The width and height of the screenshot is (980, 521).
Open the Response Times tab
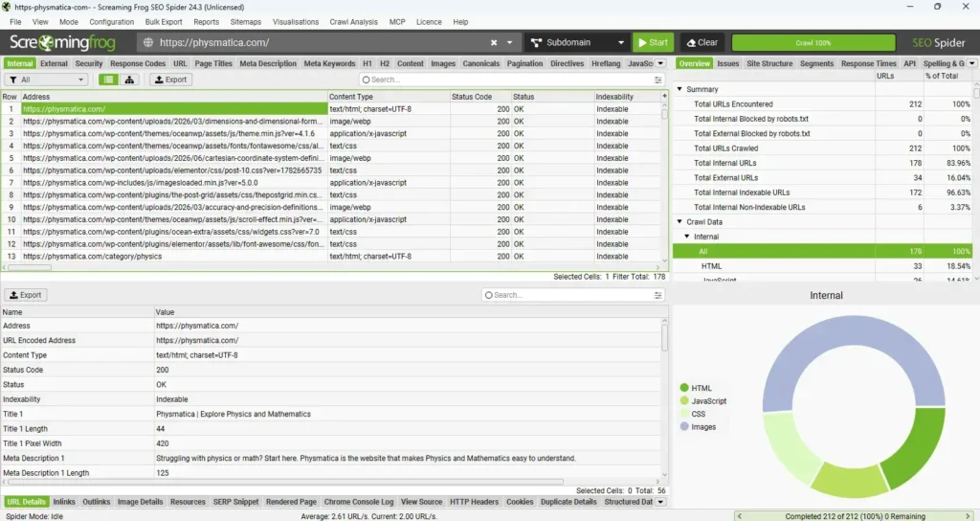[869, 63]
